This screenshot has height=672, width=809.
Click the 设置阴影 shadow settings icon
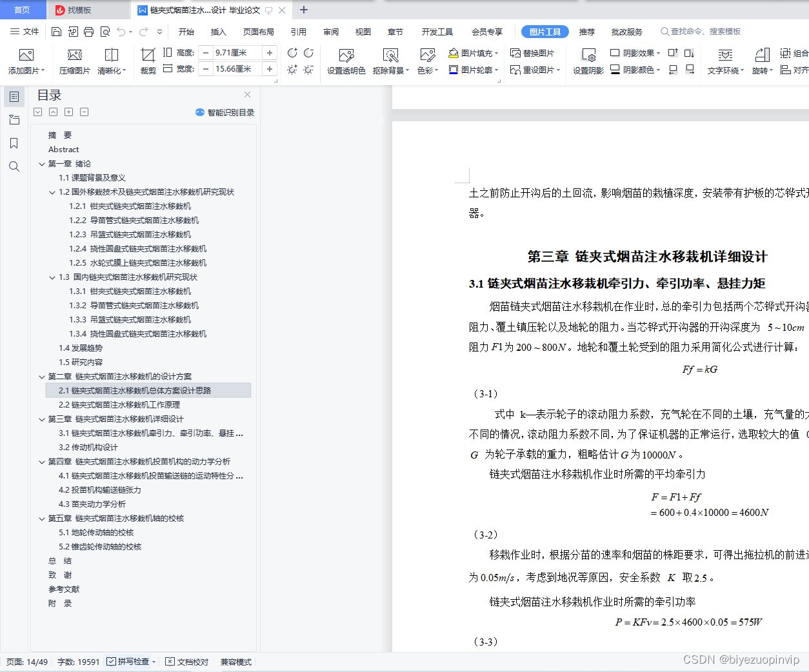click(x=589, y=63)
